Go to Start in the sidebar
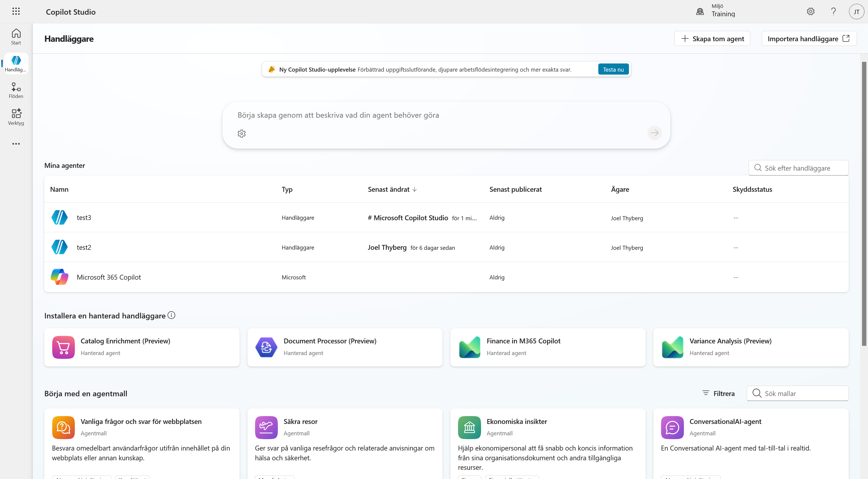 tap(16, 37)
